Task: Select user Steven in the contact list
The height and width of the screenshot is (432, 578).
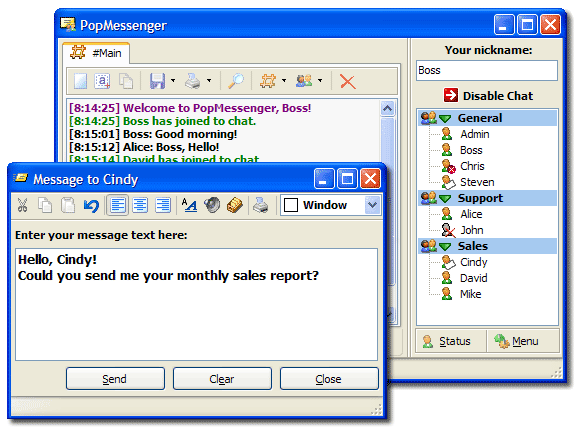Action: [477, 182]
